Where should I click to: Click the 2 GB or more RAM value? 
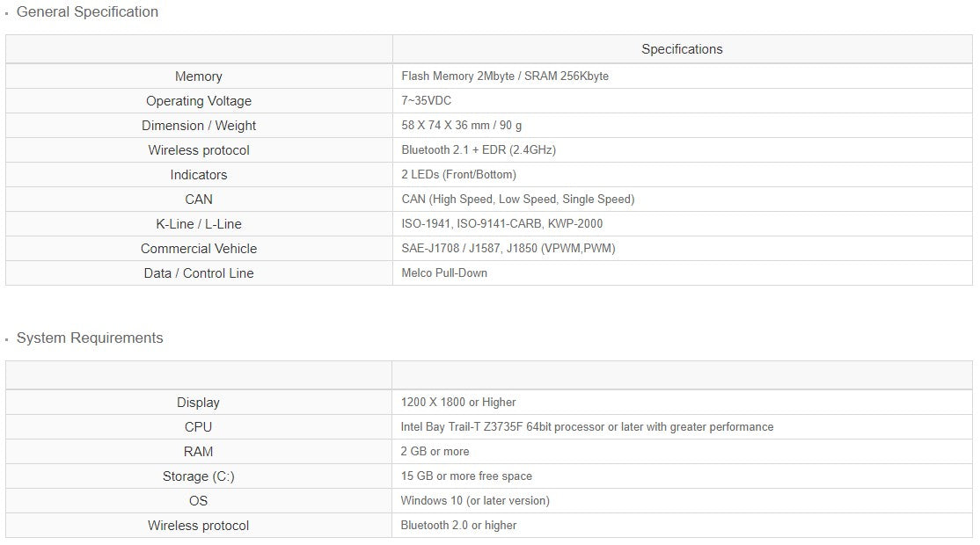435,452
